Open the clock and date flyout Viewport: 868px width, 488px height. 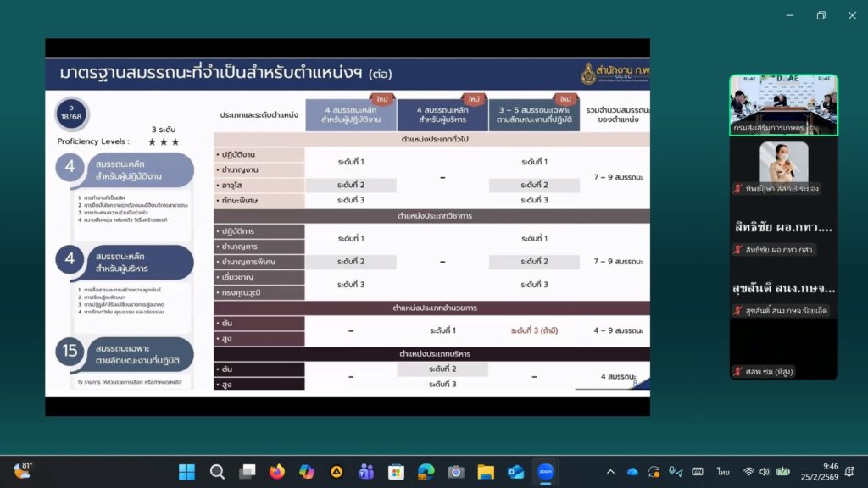830,472
